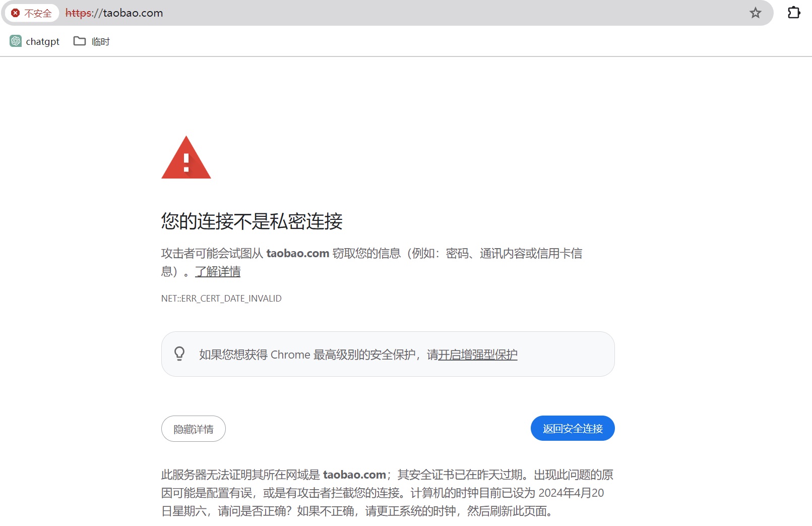
Task: Select the ChatGPT bookmark icon
Action: [x=17, y=41]
